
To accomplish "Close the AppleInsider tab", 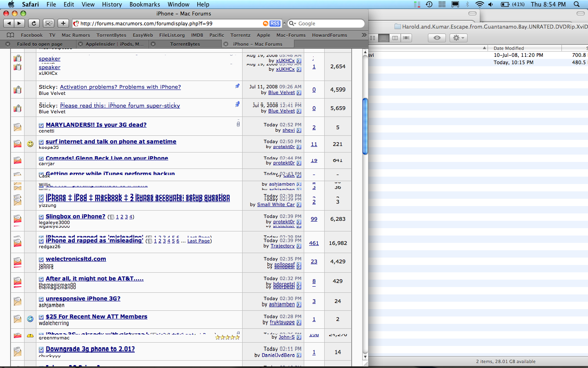I will coord(80,44).
